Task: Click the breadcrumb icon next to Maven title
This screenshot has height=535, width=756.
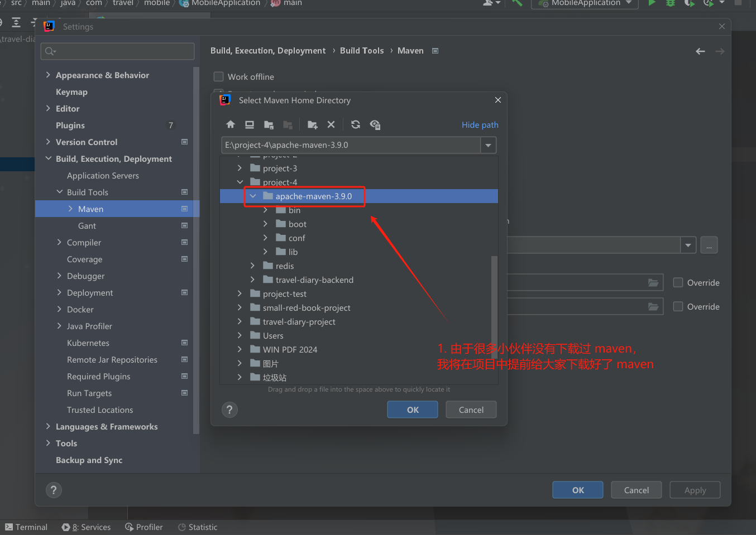Action: [435, 51]
